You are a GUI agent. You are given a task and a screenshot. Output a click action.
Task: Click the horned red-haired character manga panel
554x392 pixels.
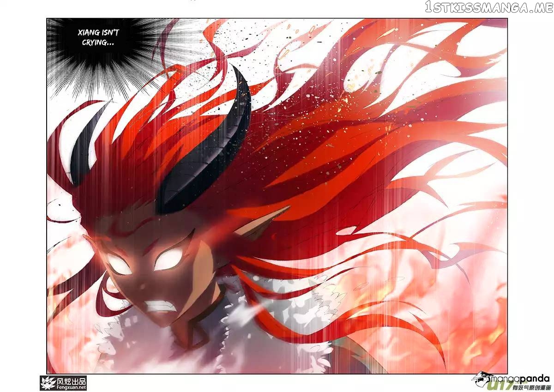277,196
